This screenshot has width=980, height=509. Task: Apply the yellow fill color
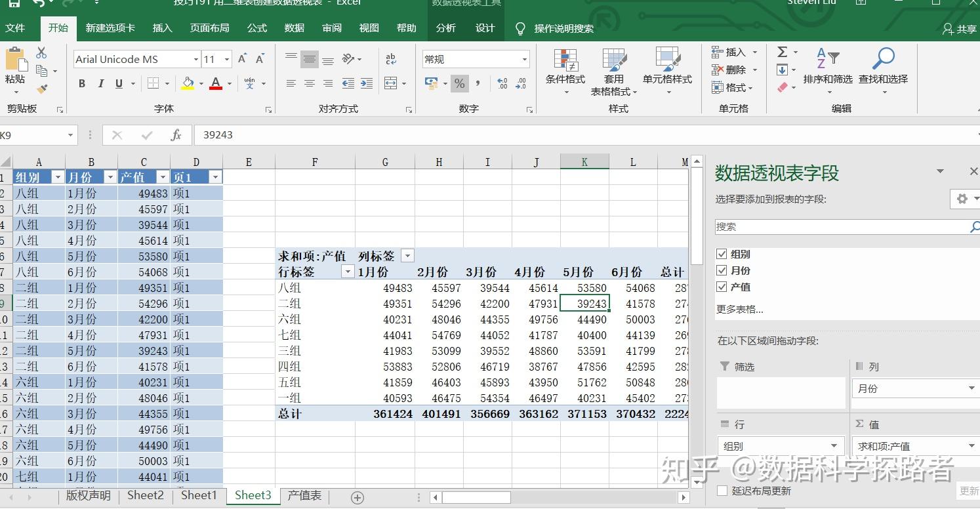[188, 83]
